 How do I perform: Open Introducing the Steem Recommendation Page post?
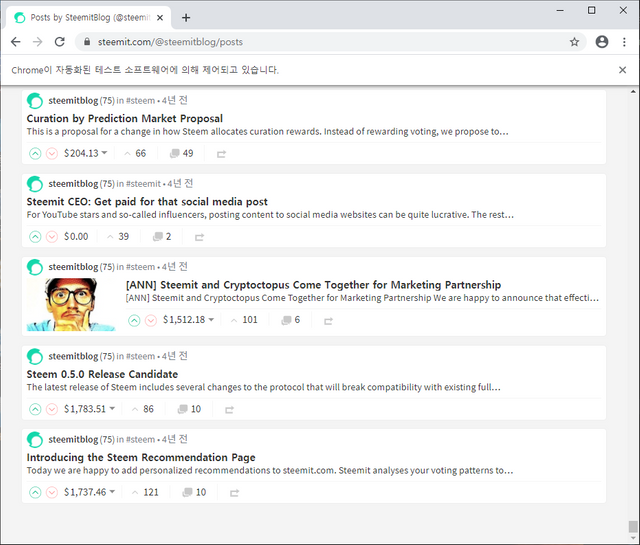point(141,457)
